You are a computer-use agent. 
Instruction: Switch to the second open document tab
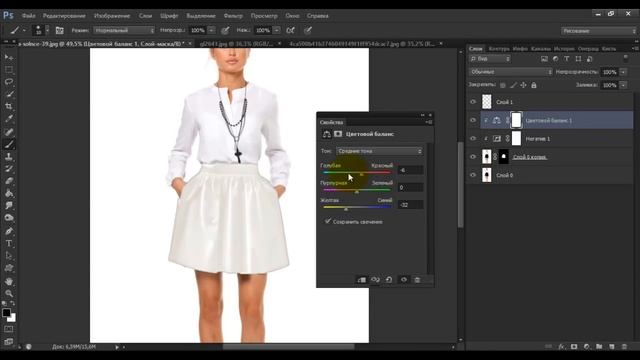click(x=236, y=43)
